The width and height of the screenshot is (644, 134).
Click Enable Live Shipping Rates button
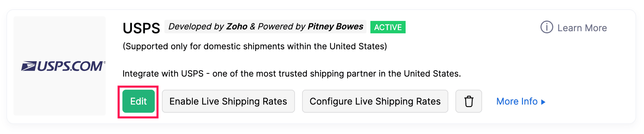[228, 101]
